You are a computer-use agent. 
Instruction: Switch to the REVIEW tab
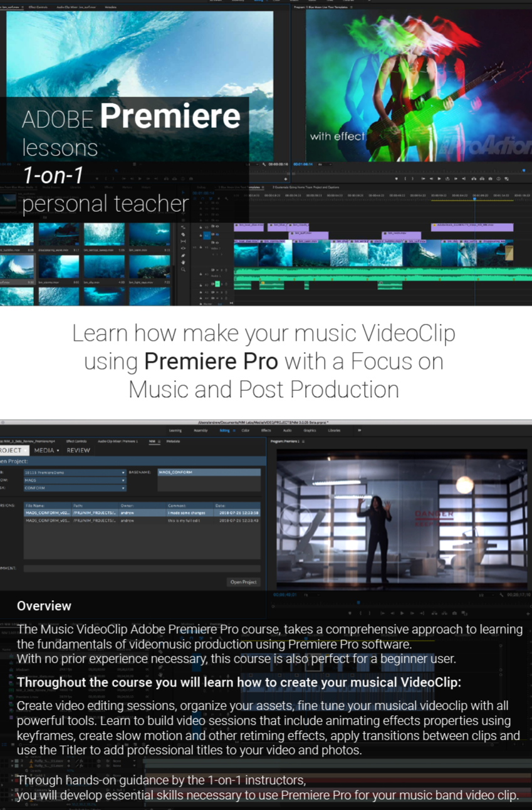pos(78,450)
